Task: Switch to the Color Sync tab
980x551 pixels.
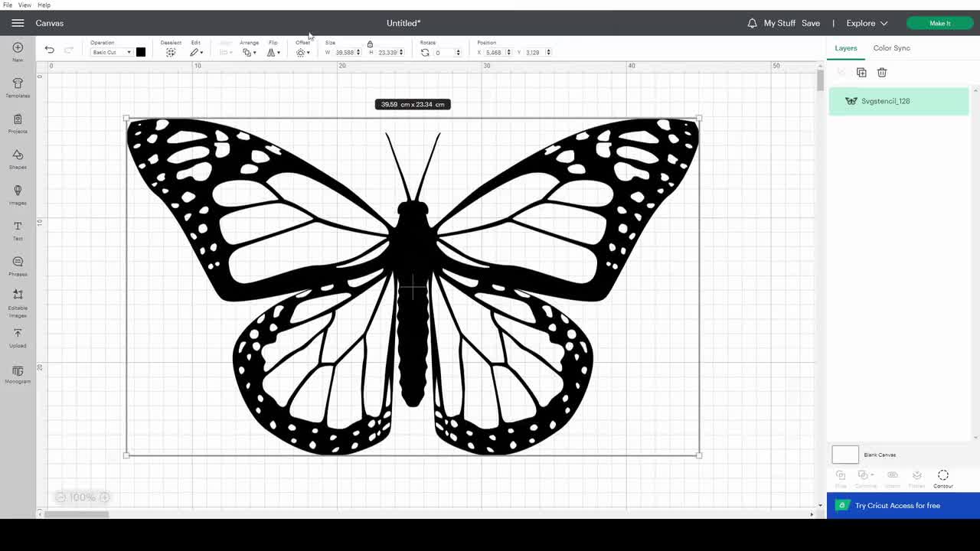Action: pyautogui.click(x=891, y=47)
